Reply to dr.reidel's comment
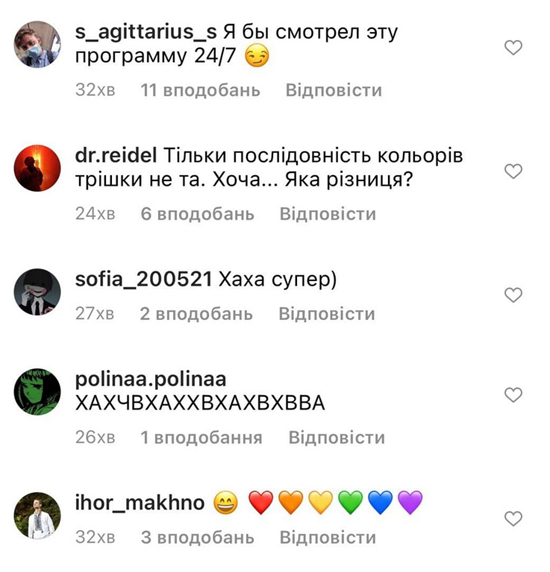This screenshot has height=572, width=550. coord(328,214)
